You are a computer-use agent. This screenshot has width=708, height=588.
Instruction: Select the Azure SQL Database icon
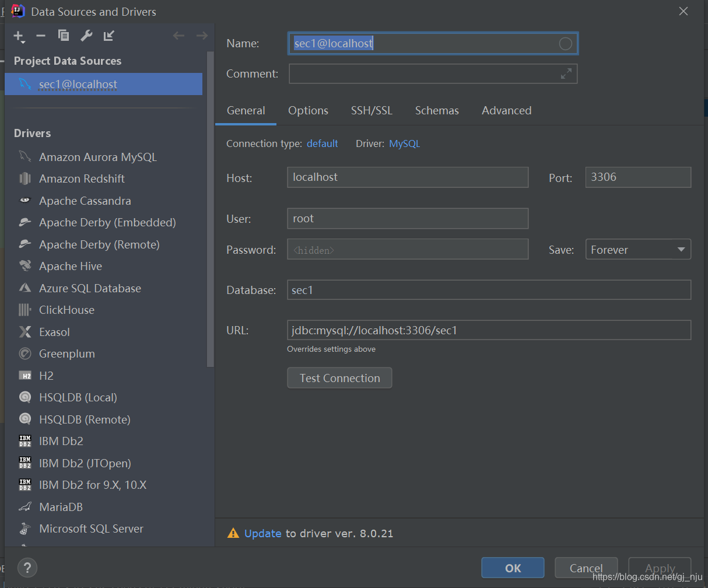24,288
